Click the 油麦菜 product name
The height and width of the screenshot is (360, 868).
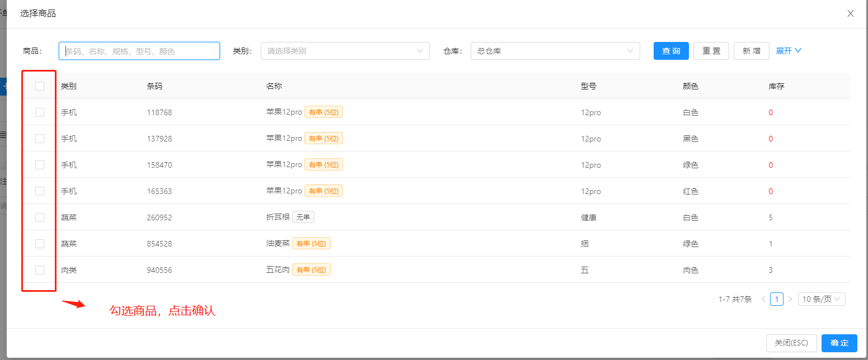(x=278, y=243)
